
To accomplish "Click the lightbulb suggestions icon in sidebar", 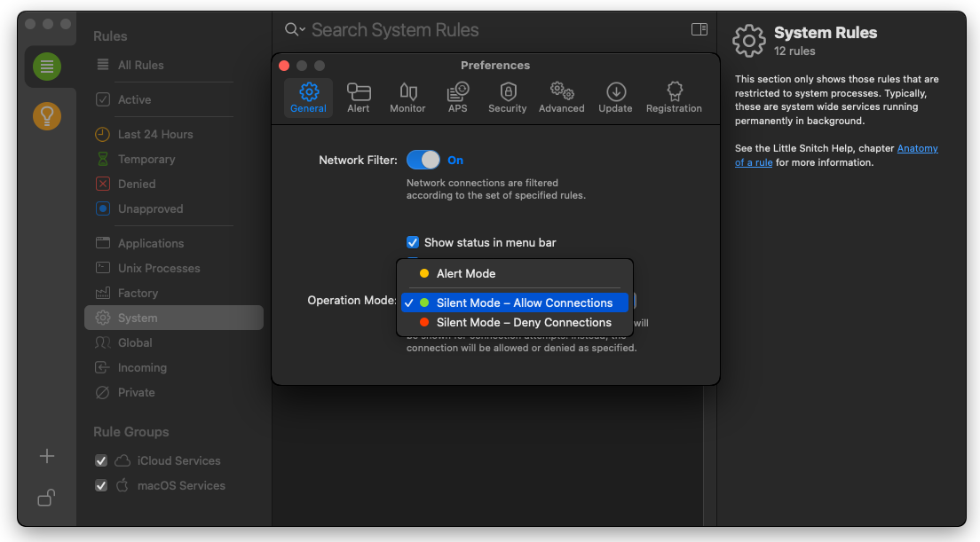I will coord(47,115).
